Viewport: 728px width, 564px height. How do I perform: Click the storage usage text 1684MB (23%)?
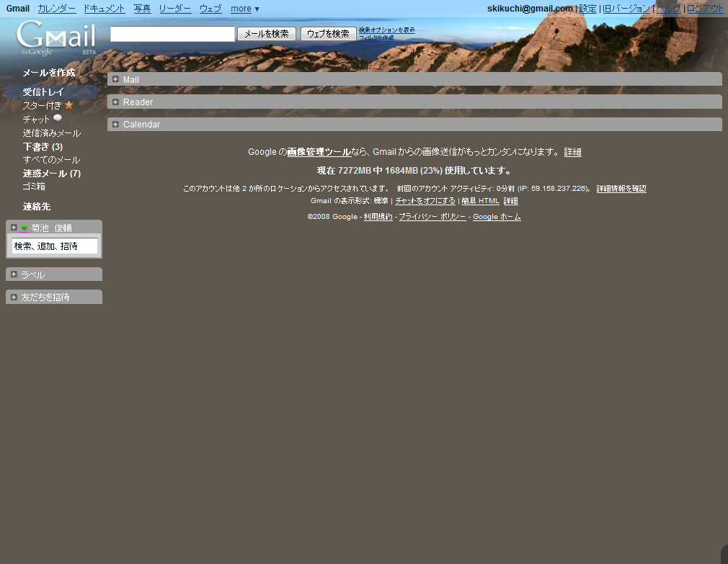coord(413,171)
